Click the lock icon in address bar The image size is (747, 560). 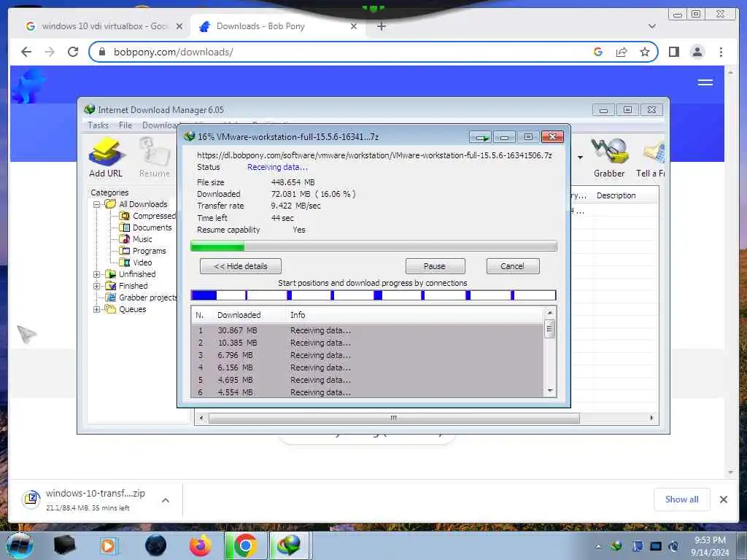tap(102, 52)
